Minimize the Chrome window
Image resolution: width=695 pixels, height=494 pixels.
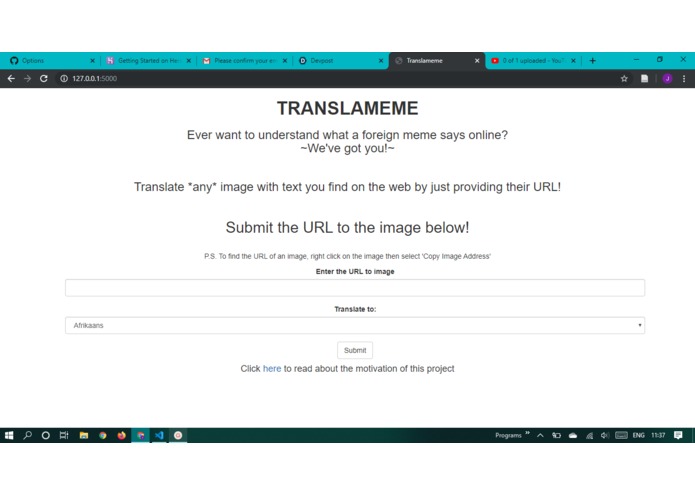(x=636, y=59)
